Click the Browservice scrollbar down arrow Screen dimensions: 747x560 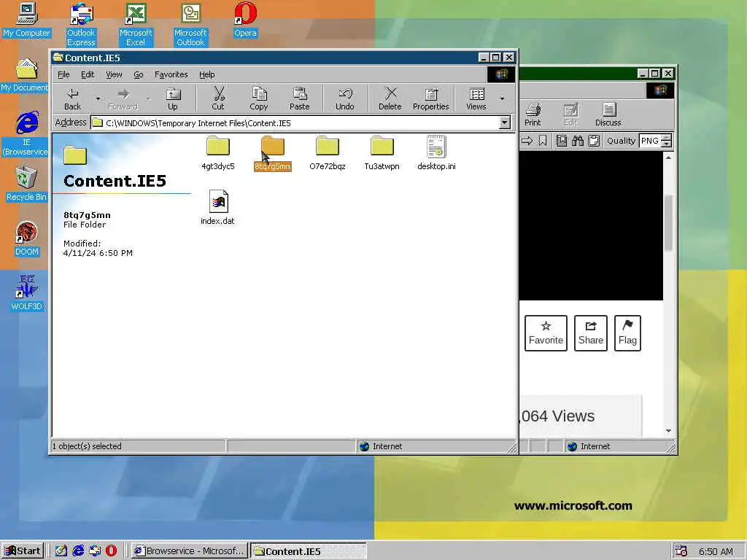pos(668,430)
